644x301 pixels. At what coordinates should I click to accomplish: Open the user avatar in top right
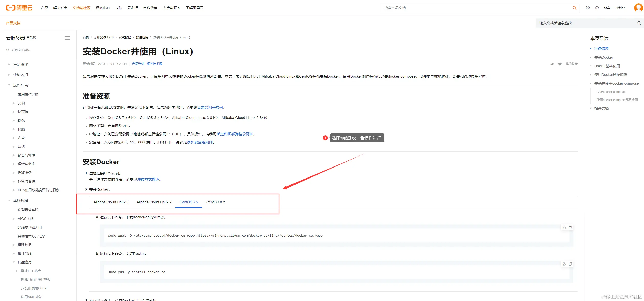click(x=638, y=8)
